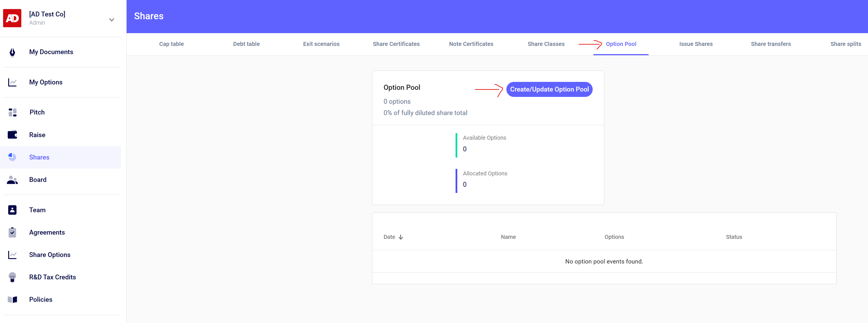
Task: Click the Board people icon
Action: coord(12,180)
